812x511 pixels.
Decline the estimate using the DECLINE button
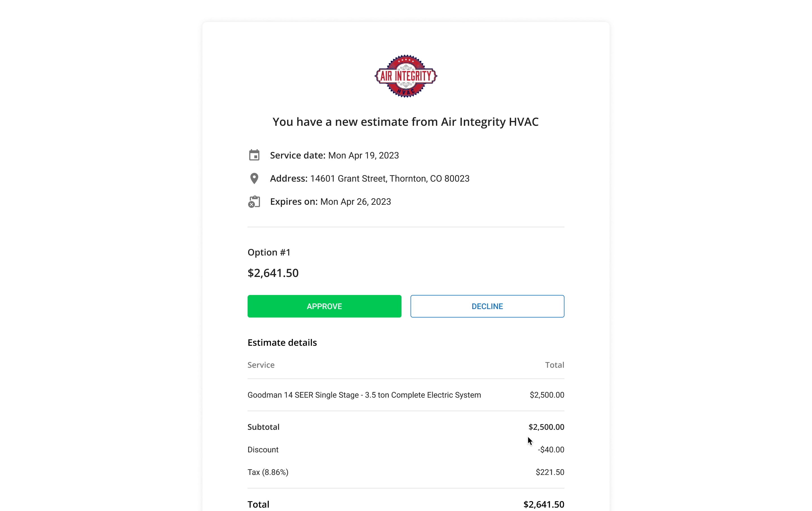(487, 306)
